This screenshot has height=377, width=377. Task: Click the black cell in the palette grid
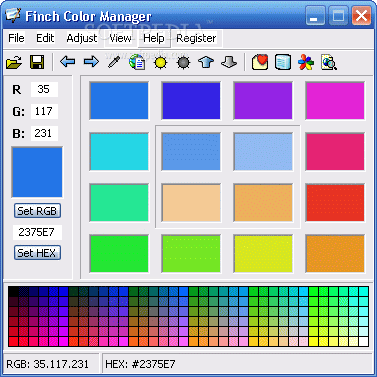click(x=14, y=292)
